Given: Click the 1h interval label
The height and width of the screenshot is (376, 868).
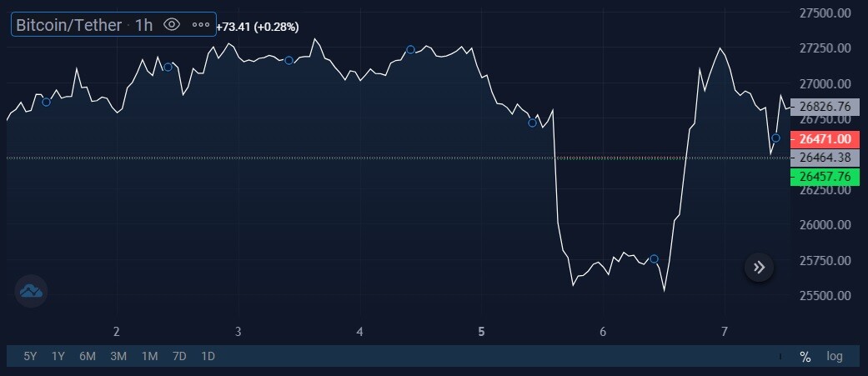Looking at the screenshot, I should [144, 25].
